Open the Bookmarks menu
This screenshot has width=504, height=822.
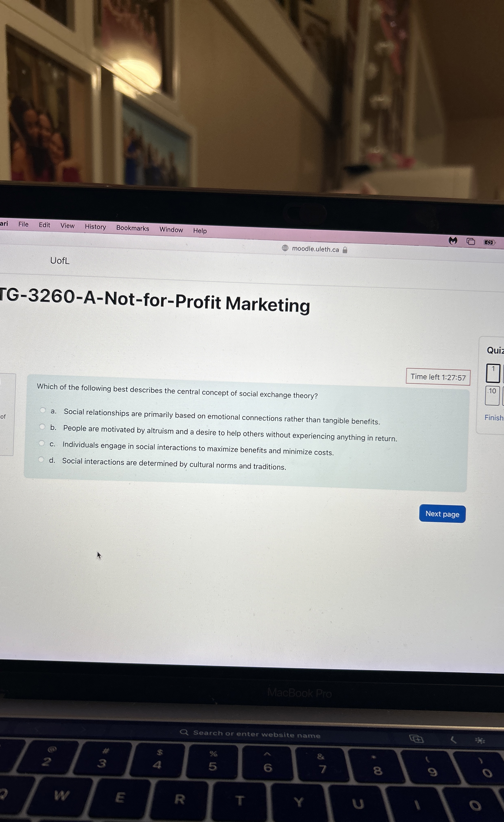click(x=133, y=228)
